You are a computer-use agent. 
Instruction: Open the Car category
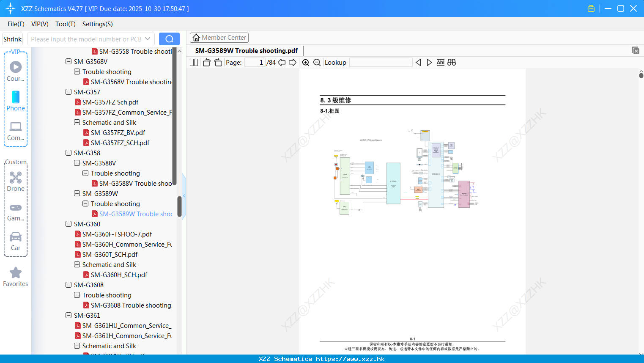click(16, 241)
